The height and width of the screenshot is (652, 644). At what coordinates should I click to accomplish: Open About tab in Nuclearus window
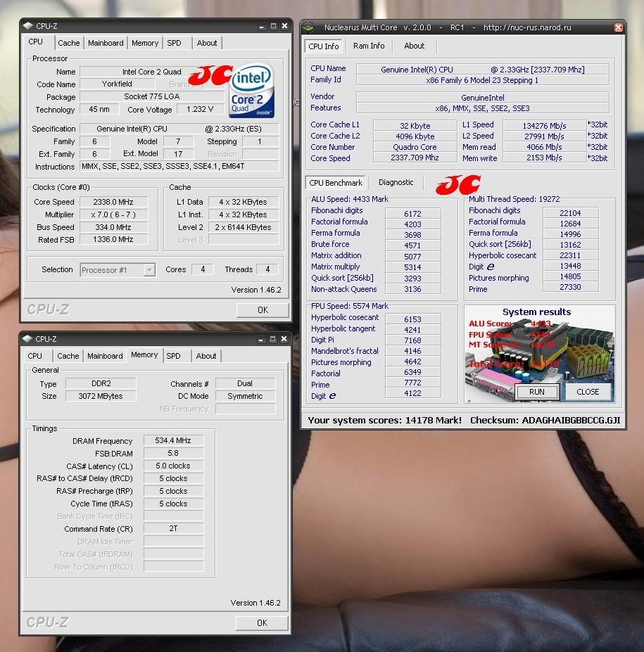click(415, 46)
